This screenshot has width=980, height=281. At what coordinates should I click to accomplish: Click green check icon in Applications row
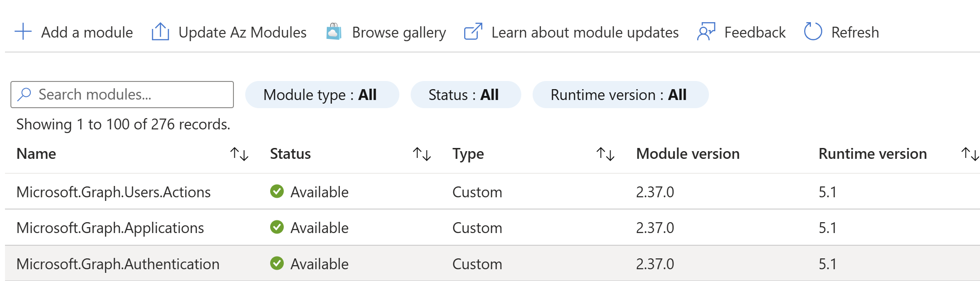tap(277, 227)
